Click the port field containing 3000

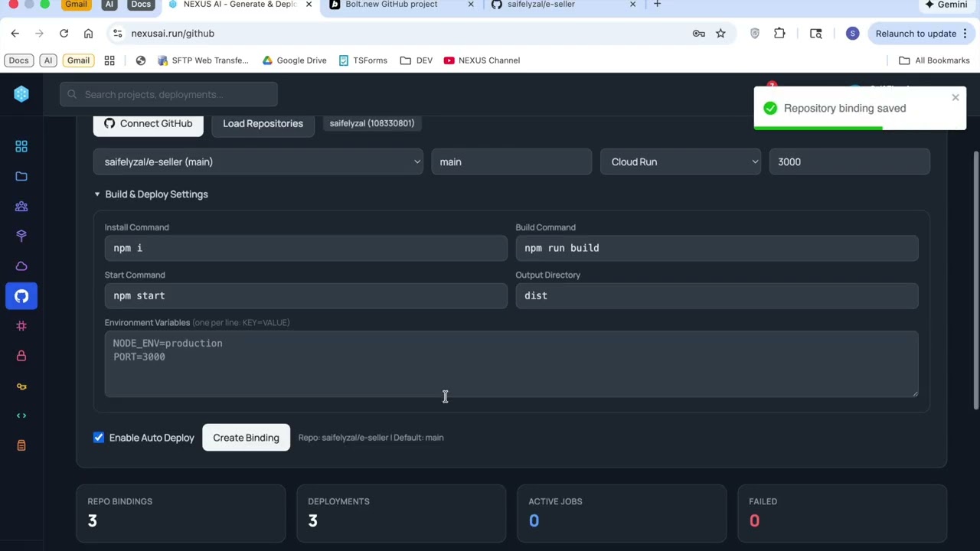click(849, 162)
